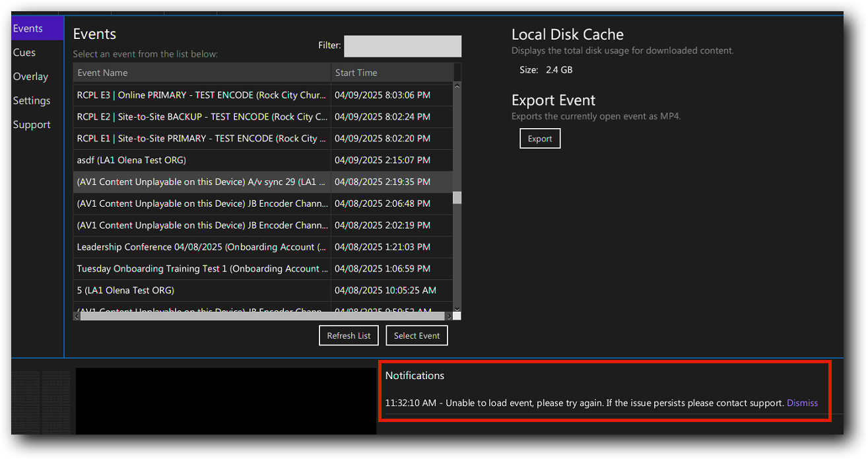Open the Support section
The image size is (868, 459).
coord(32,125)
